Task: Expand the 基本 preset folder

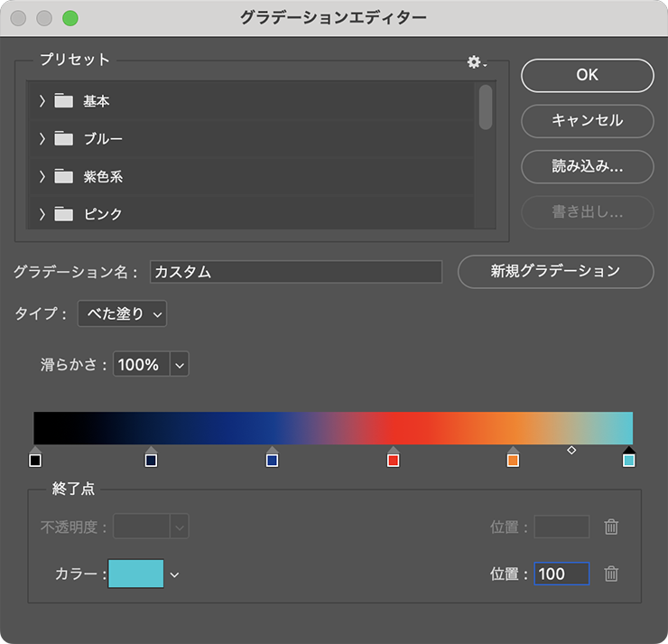Action: point(42,101)
